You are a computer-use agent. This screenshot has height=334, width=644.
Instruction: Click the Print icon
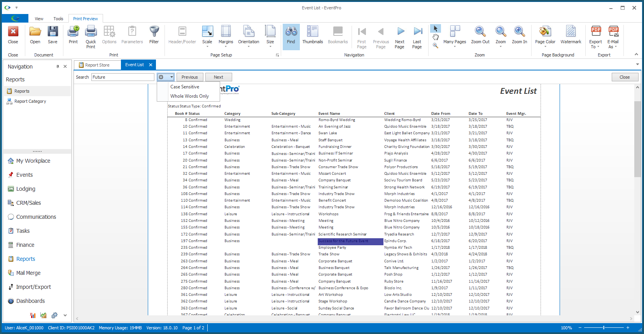click(x=73, y=35)
